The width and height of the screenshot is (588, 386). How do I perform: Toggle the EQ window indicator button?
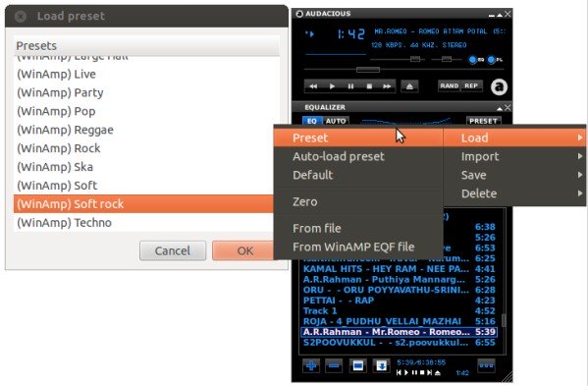(473, 60)
